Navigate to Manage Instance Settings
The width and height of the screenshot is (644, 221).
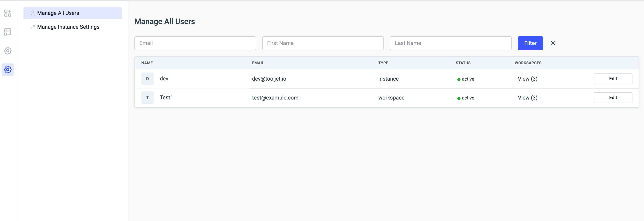(68, 27)
